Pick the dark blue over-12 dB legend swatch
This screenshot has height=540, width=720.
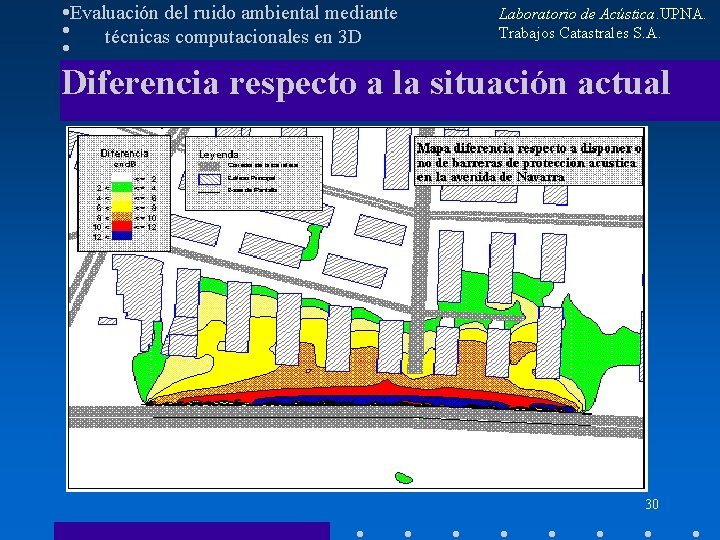tap(122, 236)
